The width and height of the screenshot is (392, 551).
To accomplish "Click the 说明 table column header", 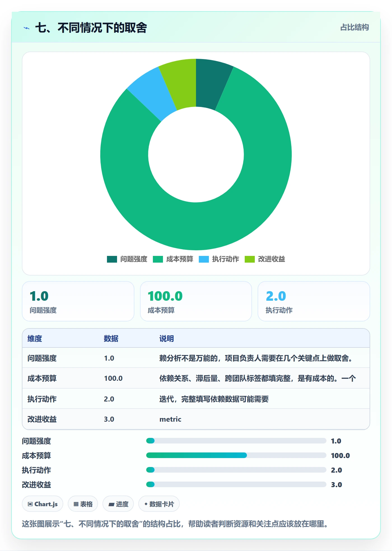I will (x=167, y=338).
